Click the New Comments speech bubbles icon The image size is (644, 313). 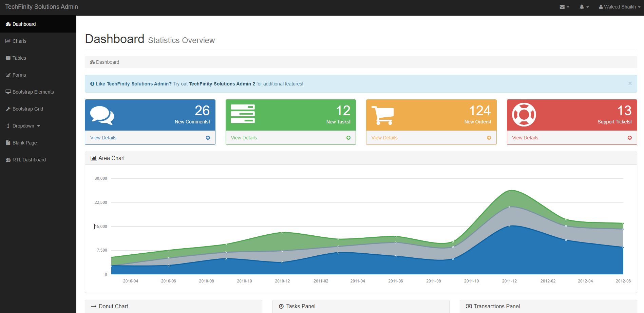[x=102, y=115]
